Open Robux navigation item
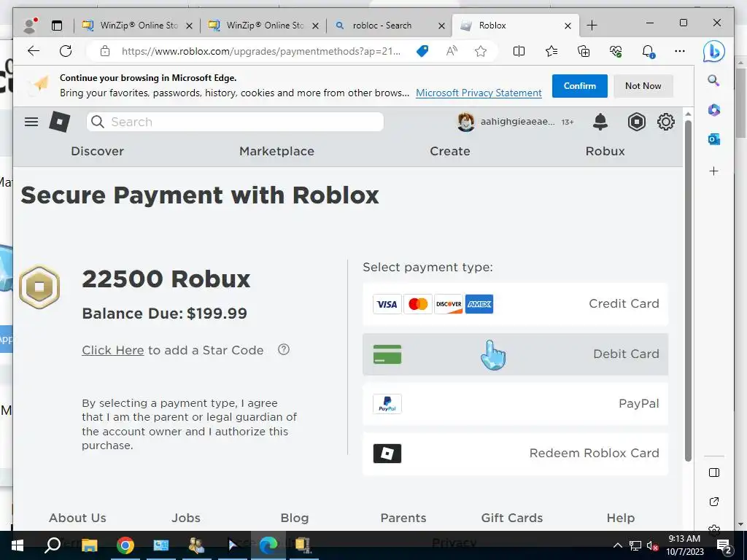The height and width of the screenshot is (560, 747). pyautogui.click(x=605, y=151)
